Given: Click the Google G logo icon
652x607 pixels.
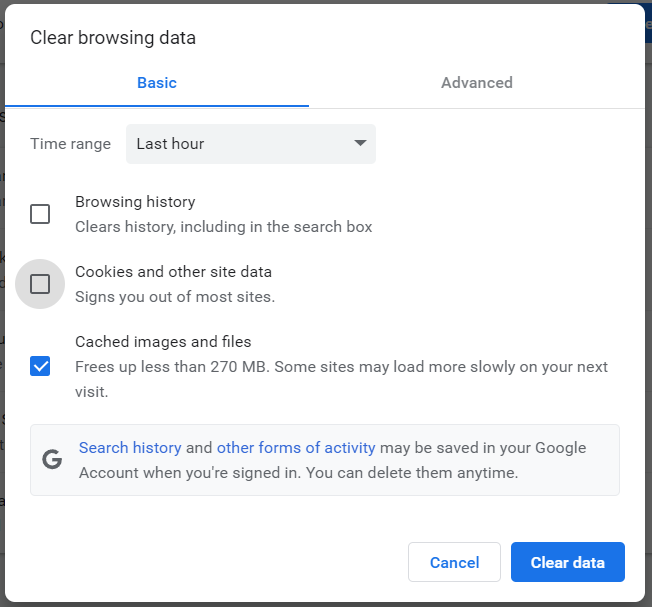Looking at the screenshot, I should click(x=52, y=460).
